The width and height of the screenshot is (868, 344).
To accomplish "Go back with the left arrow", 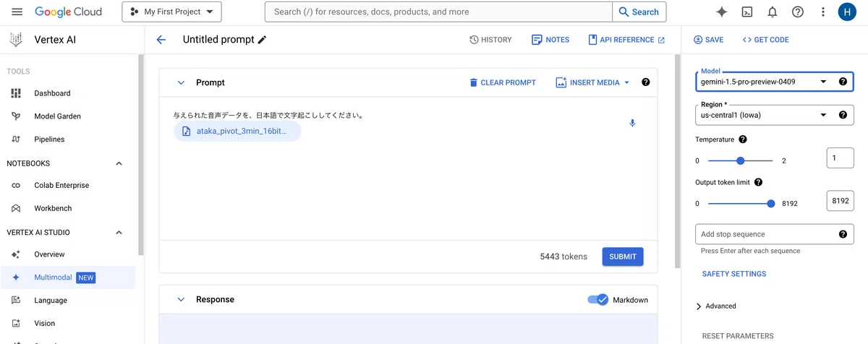I will pos(161,40).
